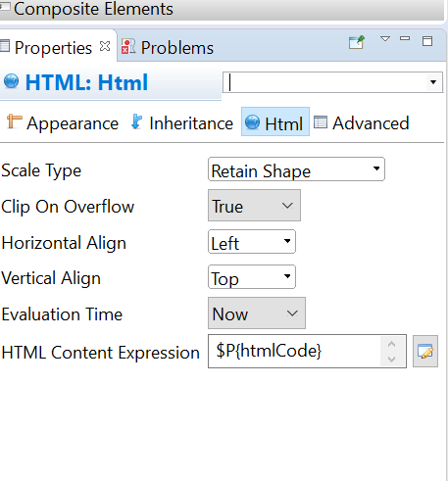This screenshot has height=481, width=448.
Task: Minimize the Properties panel
Action: (405, 38)
